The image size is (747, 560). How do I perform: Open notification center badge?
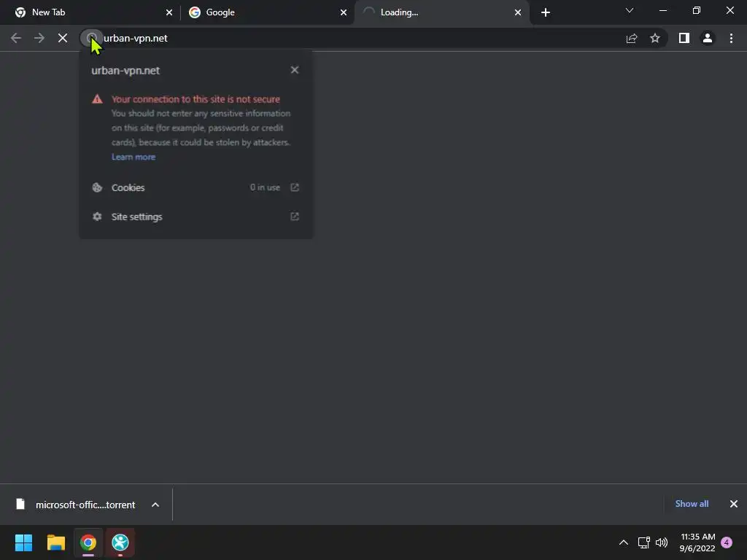[727, 542]
